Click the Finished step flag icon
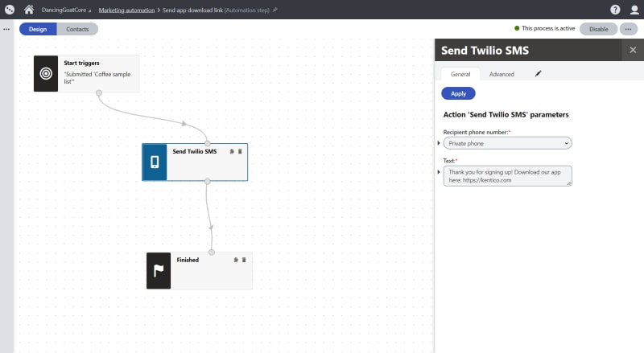 (x=159, y=270)
